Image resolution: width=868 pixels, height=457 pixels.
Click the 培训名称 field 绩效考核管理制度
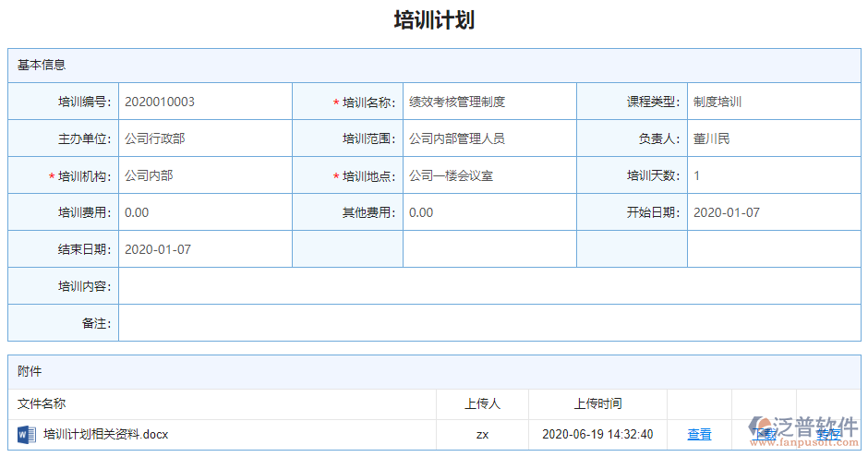pyautogui.click(x=490, y=102)
